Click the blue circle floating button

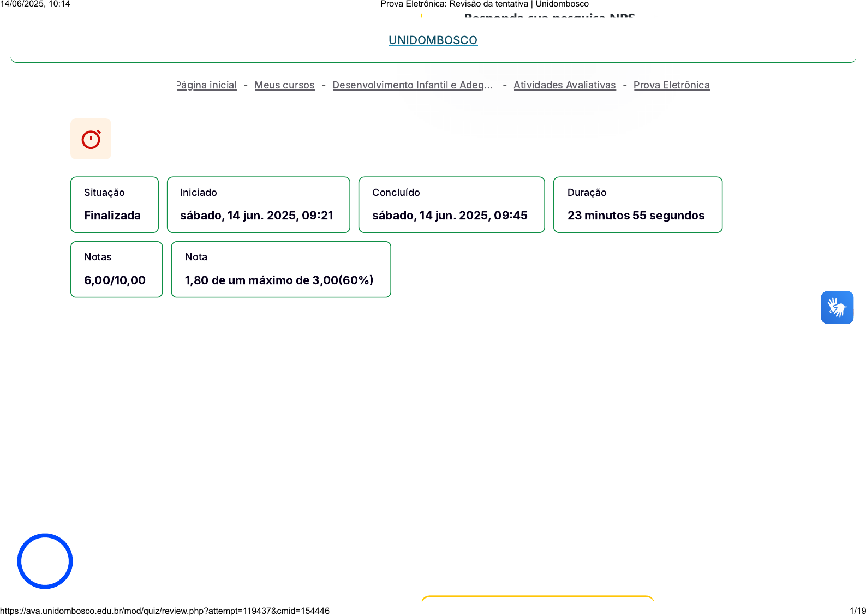click(x=45, y=561)
